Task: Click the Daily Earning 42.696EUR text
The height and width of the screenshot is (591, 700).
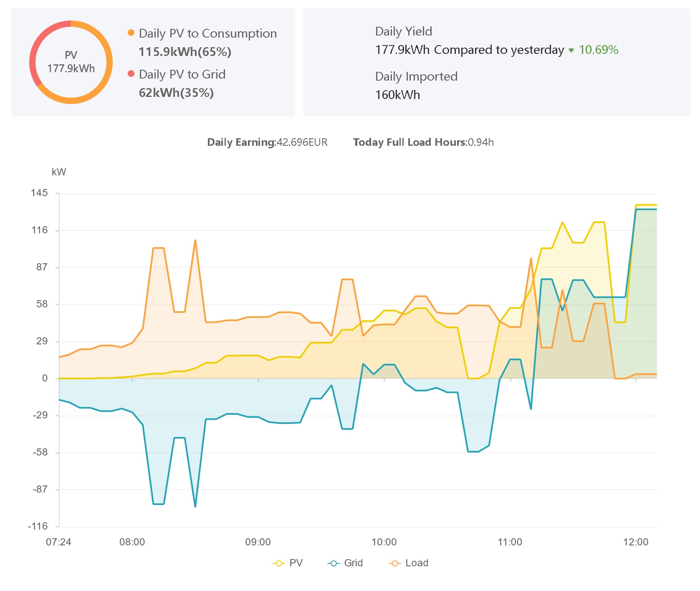Action: pyautogui.click(x=267, y=142)
